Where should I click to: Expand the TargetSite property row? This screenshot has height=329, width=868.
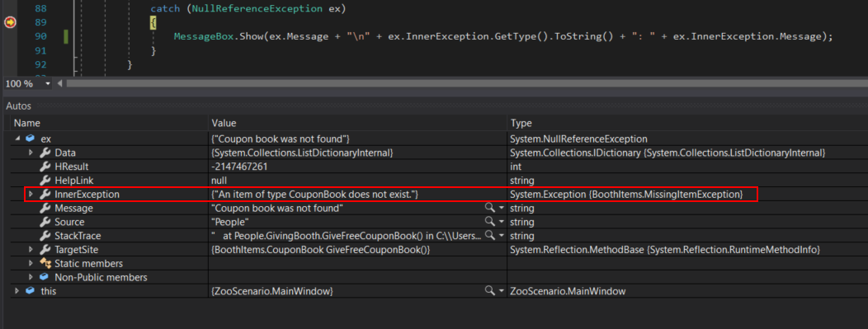(x=31, y=250)
